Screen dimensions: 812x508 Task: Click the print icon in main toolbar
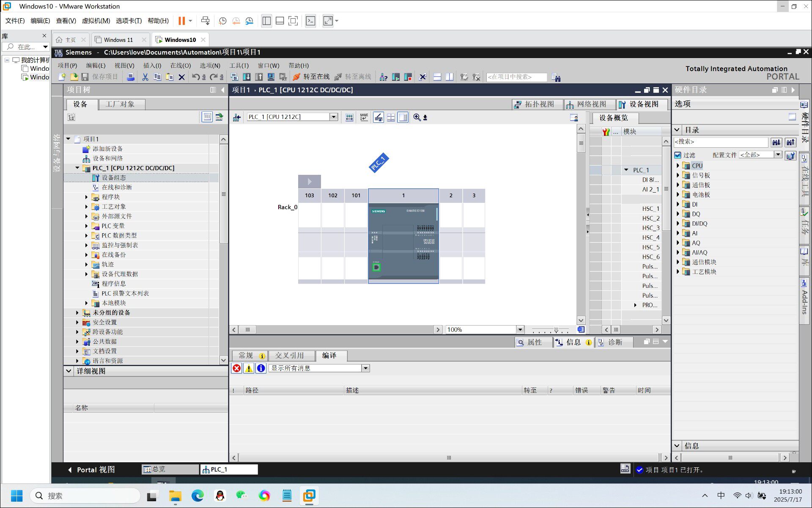coord(131,77)
